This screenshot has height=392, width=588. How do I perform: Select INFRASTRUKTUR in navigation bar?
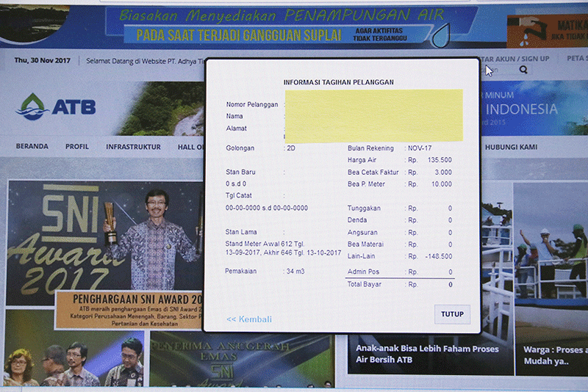tap(133, 147)
